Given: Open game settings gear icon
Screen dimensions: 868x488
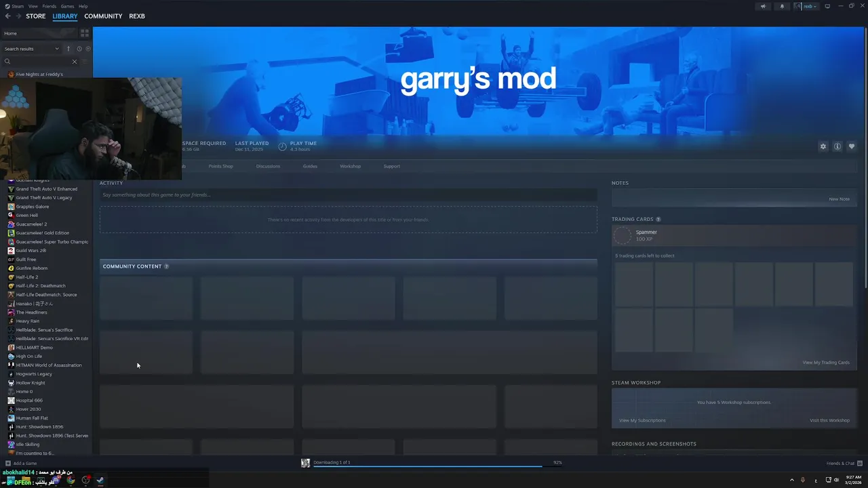Looking at the screenshot, I should click(x=823, y=146).
